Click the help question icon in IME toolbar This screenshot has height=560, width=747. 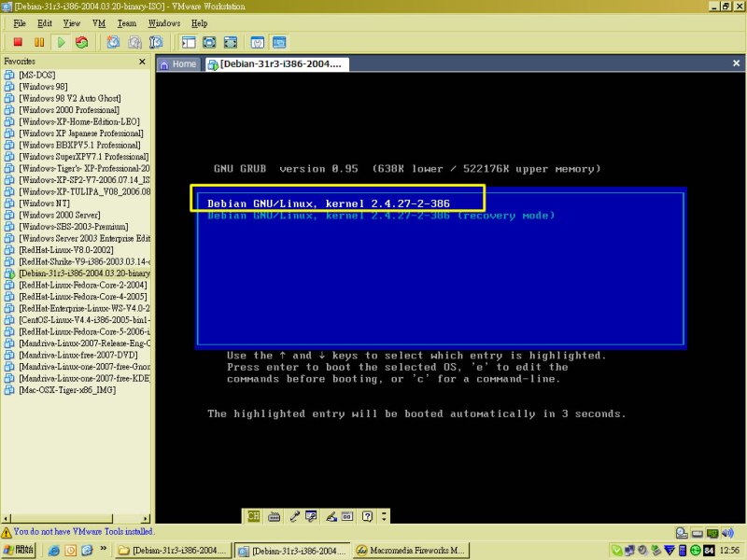coord(367,517)
